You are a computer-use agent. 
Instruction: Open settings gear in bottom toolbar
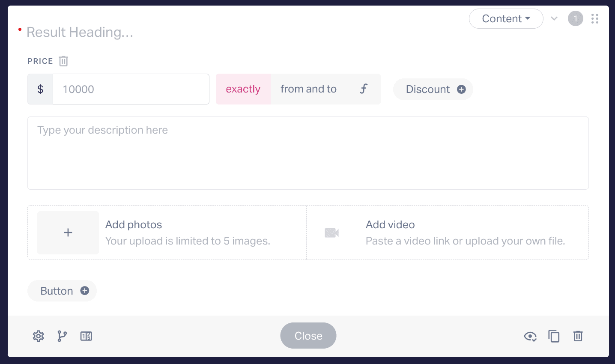39,336
